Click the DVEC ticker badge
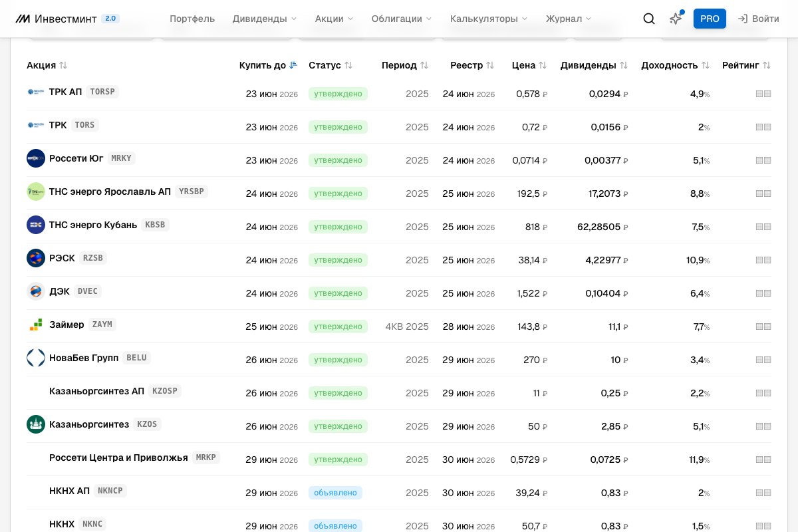798x532 pixels. click(88, 291)
